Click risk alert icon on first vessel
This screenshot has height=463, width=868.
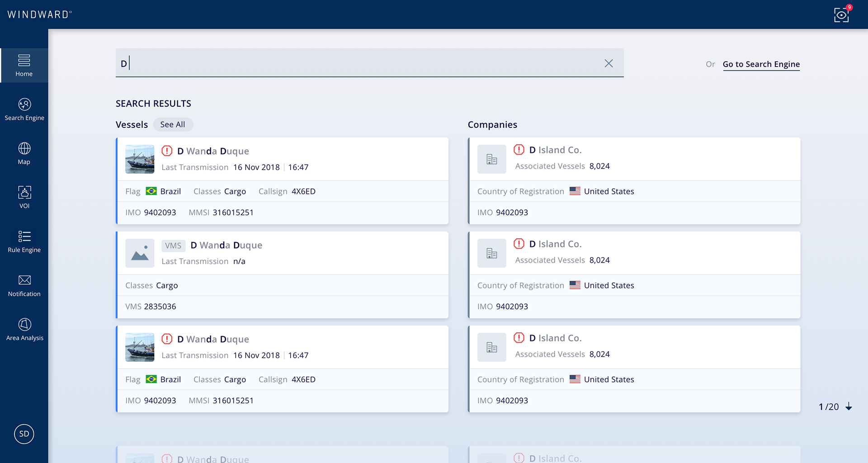click(167, 151)
